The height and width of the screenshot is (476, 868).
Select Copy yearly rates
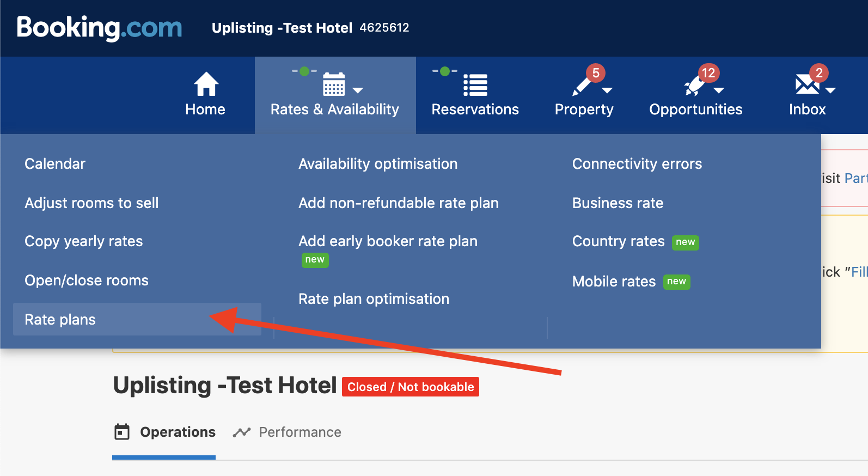pos(84,241)
